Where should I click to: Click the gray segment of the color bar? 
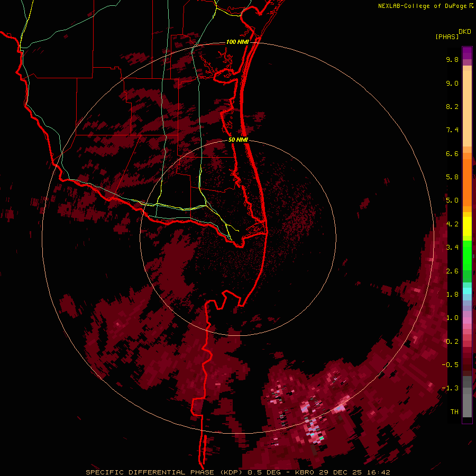467,398
